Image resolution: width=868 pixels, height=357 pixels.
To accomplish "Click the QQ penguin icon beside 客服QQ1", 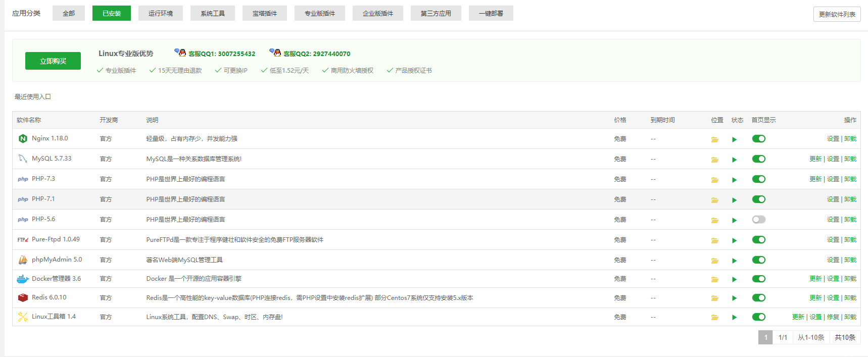I will [x=180, y=52].
